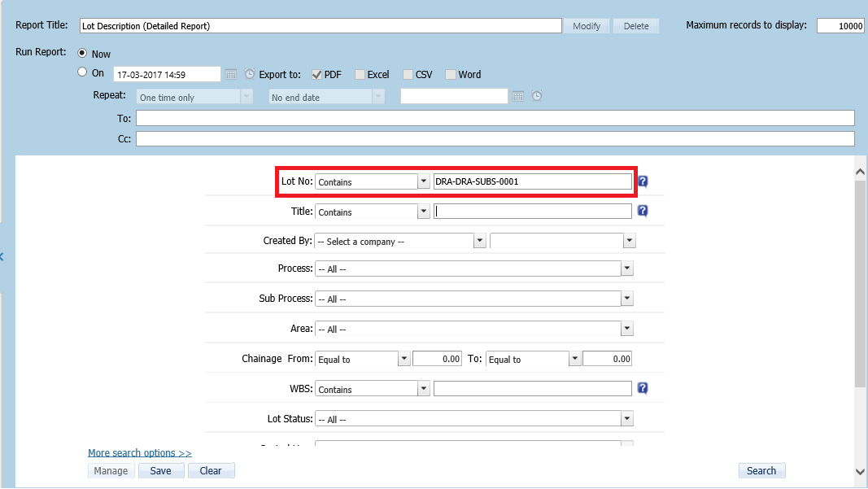Open the WBS condition dropdown

point(373,389)
